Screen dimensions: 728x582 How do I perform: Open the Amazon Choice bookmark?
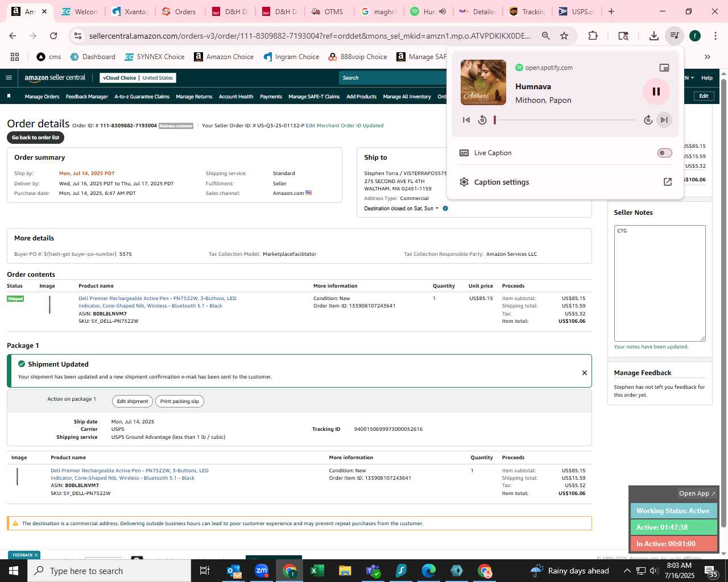point(224,57)
